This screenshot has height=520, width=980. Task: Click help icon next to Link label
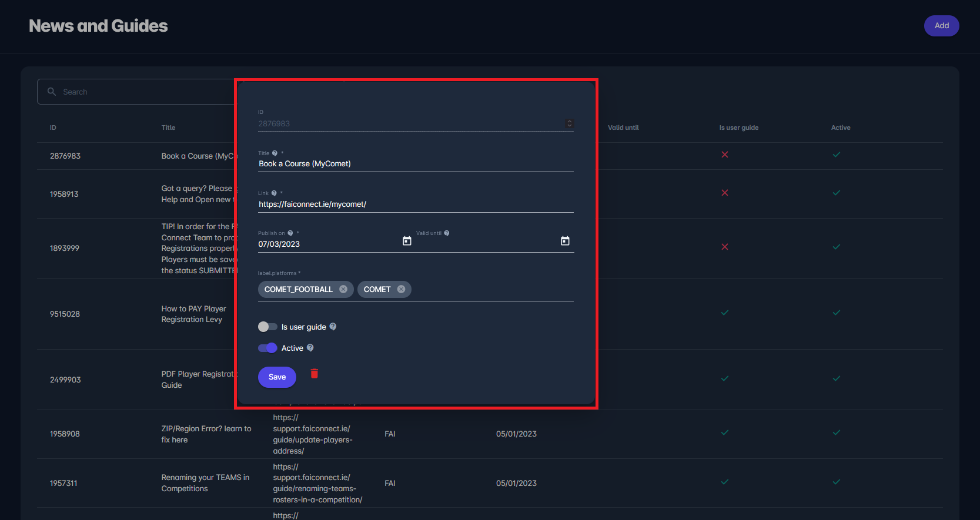[x=274, y=193]
